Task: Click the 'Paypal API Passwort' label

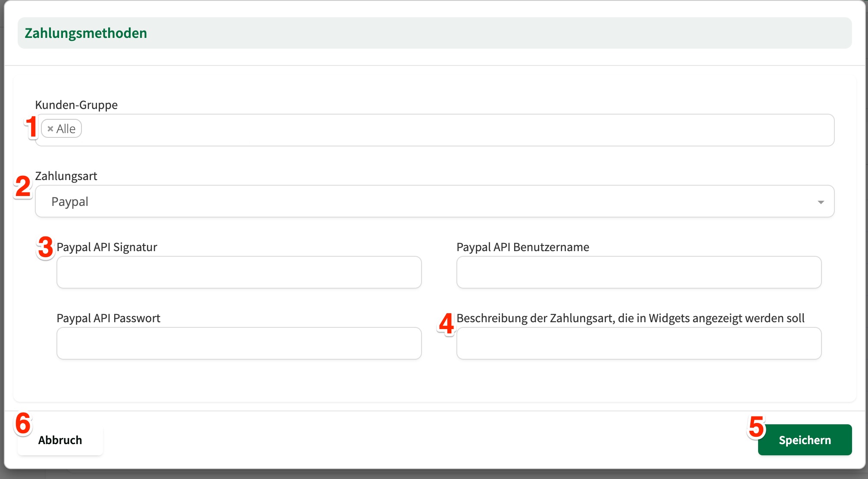Action: pos(108,318)
